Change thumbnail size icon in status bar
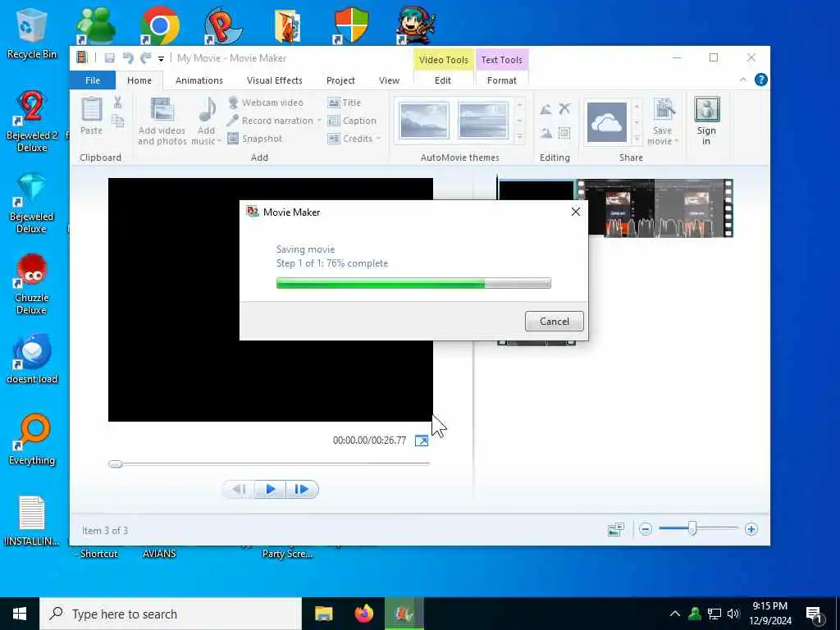The image size is (840, 630). tap(616, 529)
